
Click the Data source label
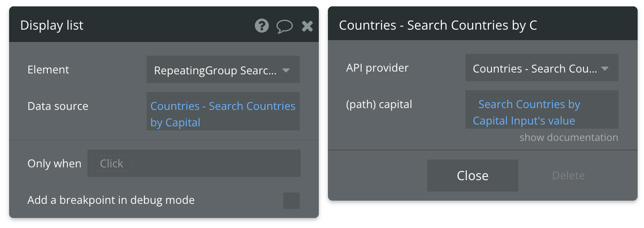click(58, 106)
